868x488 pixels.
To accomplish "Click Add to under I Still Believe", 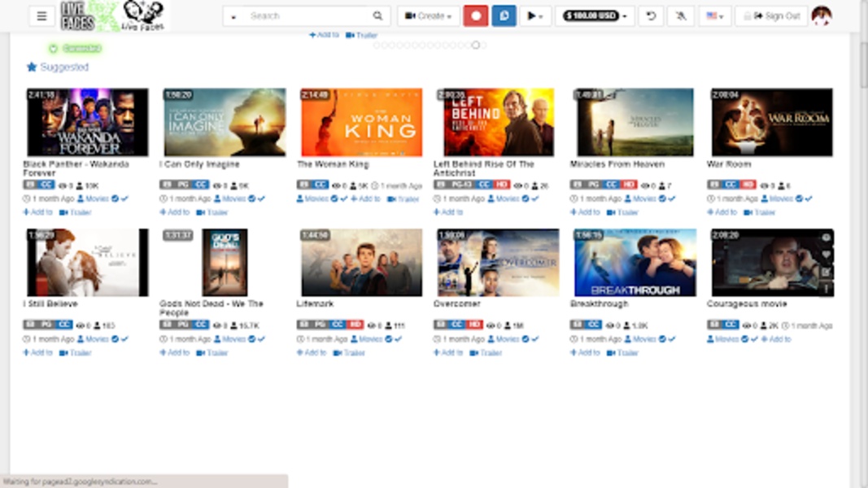I will point(37,352).
